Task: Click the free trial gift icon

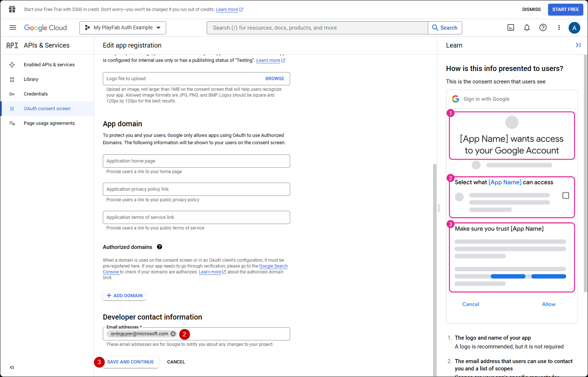Action: (12, 9)
